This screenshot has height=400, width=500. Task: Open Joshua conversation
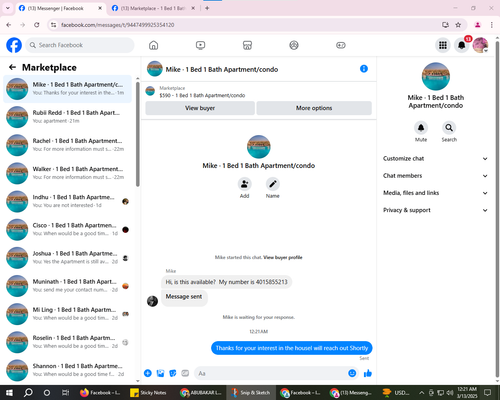click(67, 257)
